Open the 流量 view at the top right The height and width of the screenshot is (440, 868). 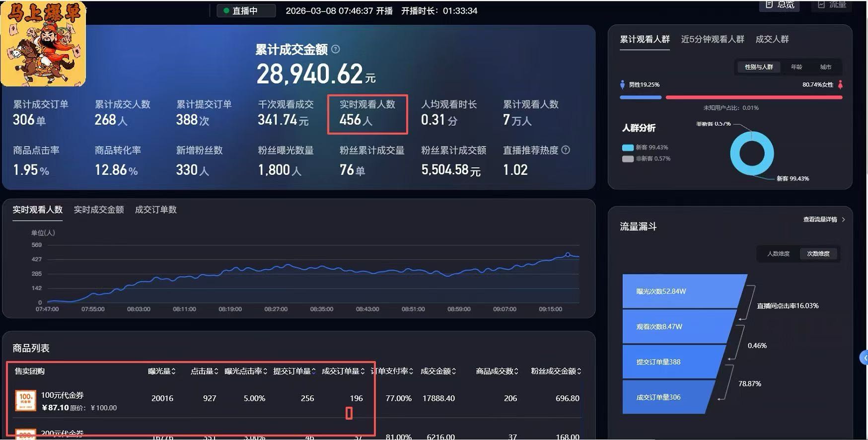coord(832,5)
